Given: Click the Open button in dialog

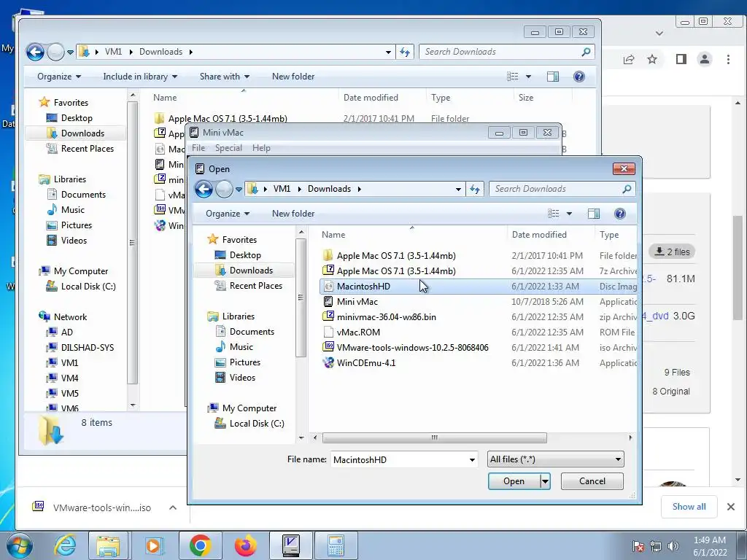Looking at the screenshot, I should click(514, 481).
